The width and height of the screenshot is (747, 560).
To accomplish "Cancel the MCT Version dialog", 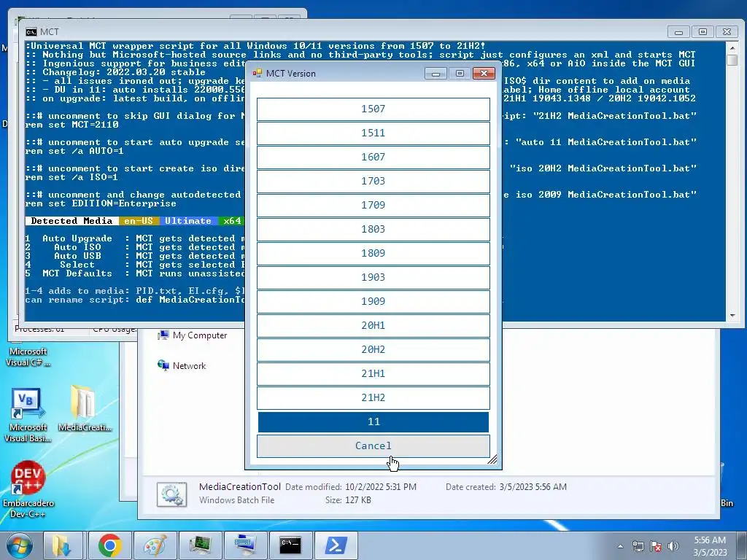I will 373,446.
